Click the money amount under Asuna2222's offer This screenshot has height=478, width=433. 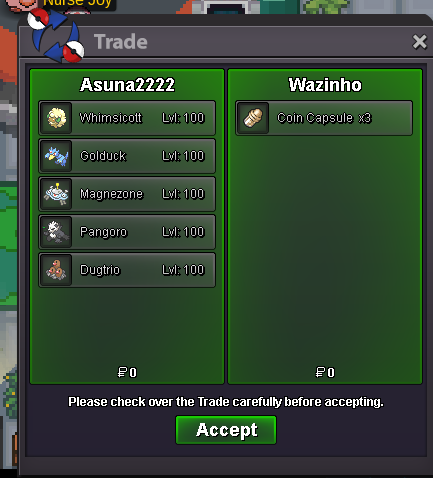127,372
